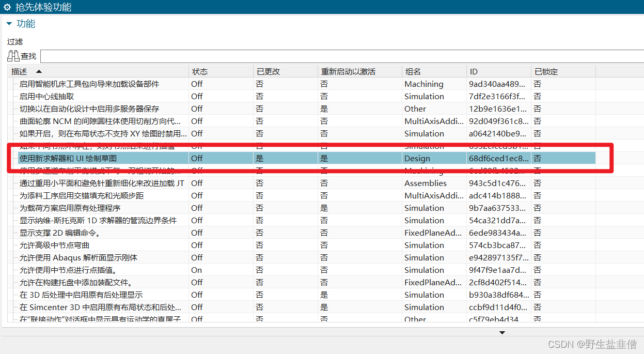
Task: Sort by 重新启动以激活 column header
Action: (x=360, y=71)
